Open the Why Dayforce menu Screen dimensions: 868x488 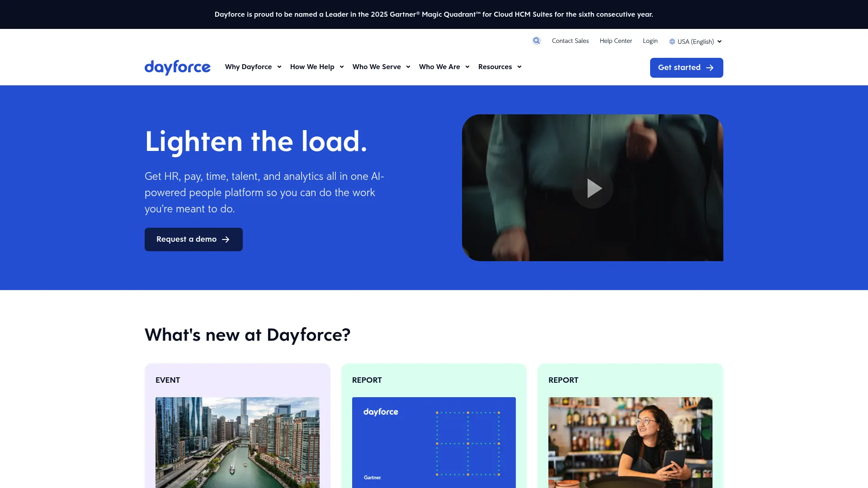(253, 67)
